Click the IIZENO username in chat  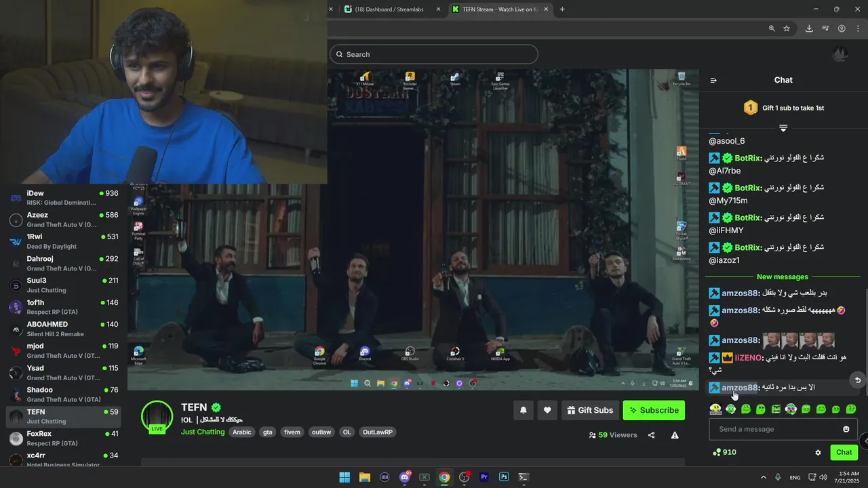(x=748, y=357)
